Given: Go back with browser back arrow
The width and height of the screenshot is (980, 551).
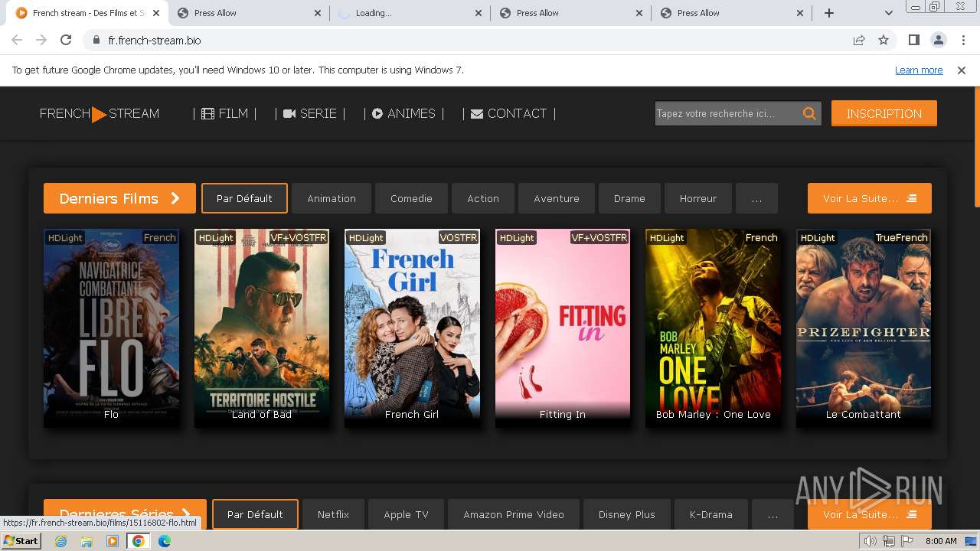Looking at the screenshot, I should pyautogui.click(x=17, y=40).
